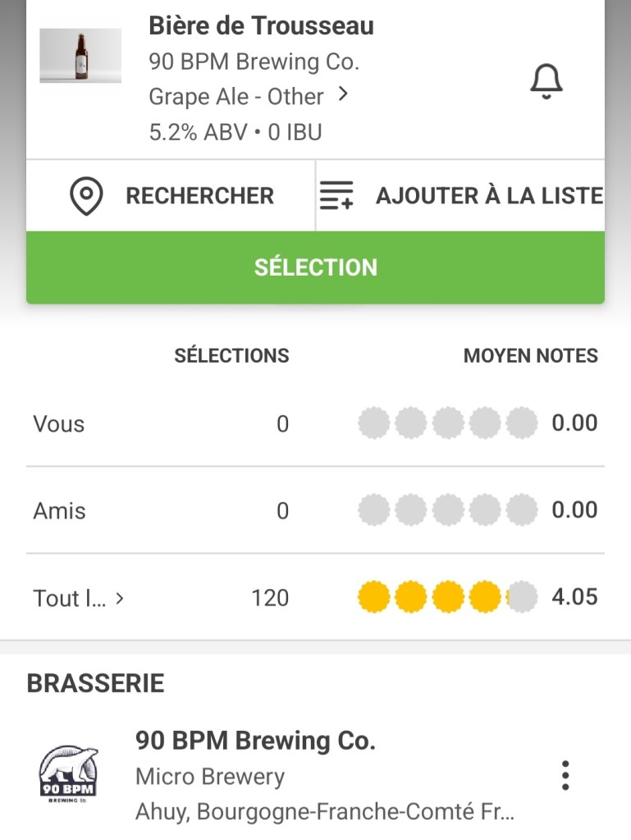
Task: Tap the 90 BPM polar bear logo
Action: [x=69, y=775]
